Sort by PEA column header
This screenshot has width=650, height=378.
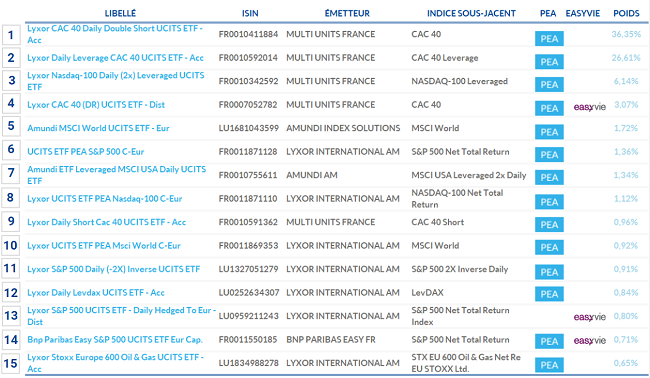(548, 13)
